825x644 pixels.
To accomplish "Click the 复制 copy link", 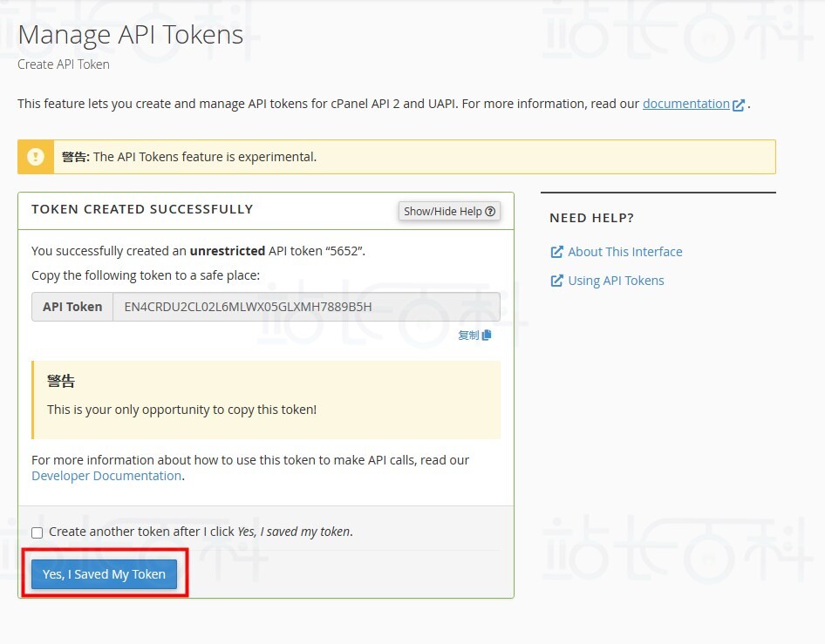I will (x=474, y=335).
